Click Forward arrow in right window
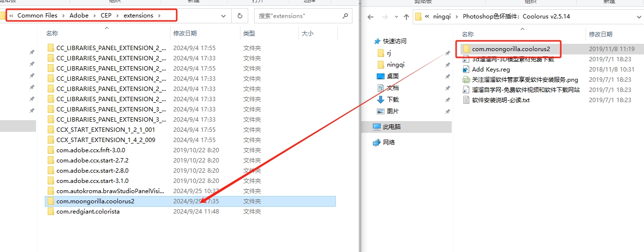644x252 pixels. pyautogui.click(x=384, y=17)
